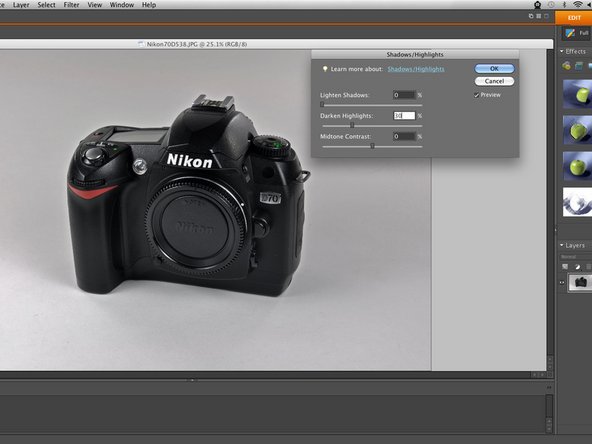Click the Nikon70D538.JPG document title
Screen dimensions: 592x444
[x=197, y=44]
